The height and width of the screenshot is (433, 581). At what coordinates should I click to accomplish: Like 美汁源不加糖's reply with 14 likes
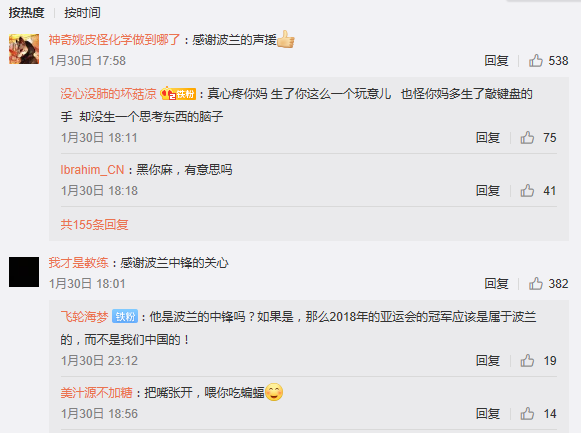point(527,413)
